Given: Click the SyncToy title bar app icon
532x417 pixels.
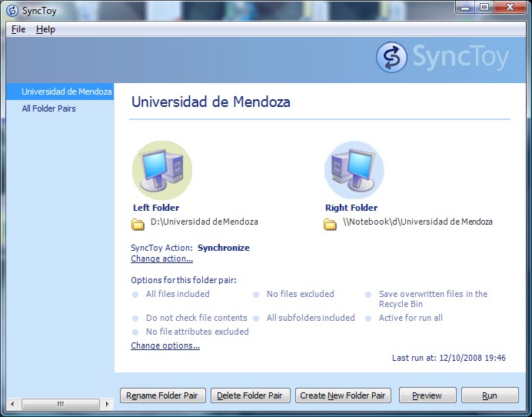Looking at the screenshot, I should point(12,11).
